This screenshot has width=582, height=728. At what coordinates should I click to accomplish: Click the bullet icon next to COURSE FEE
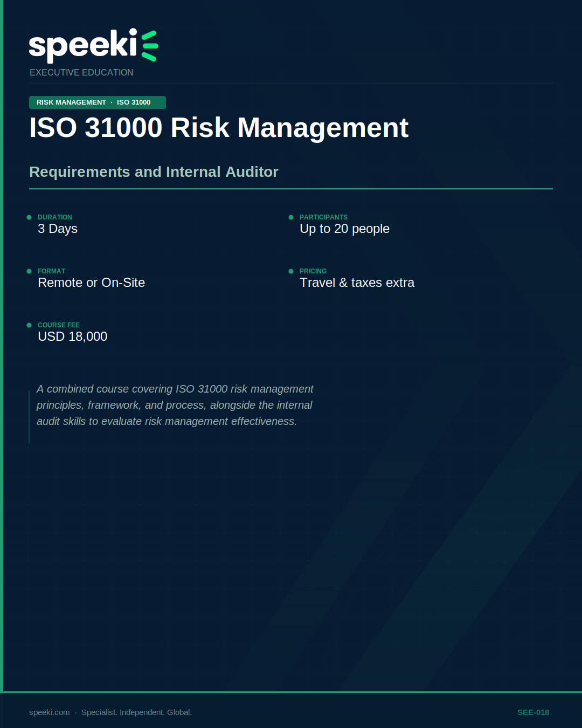point(29,325)
